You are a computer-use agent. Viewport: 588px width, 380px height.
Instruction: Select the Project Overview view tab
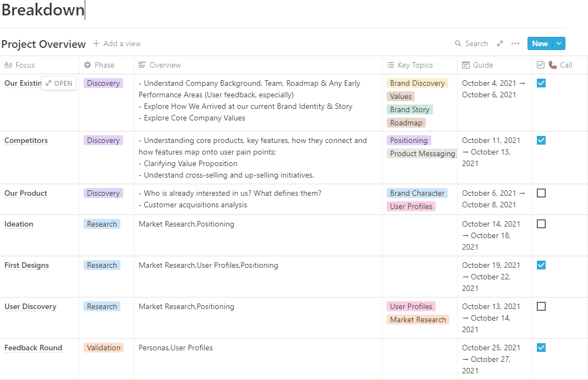click(43, 44)
